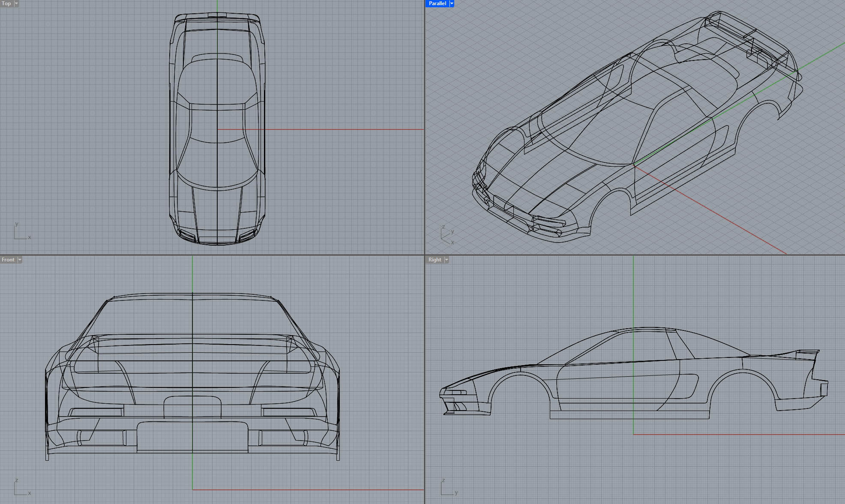Open the Parallel viewport dropdown arrow
The image size is (845, 504).
(452, 3)
